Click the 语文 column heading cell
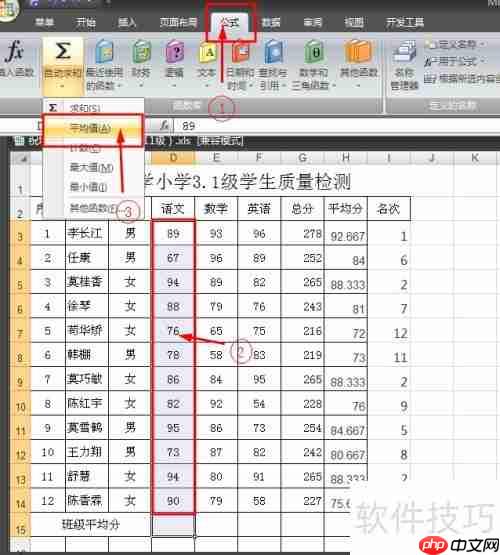Image resolution: width=500 pixels, height=555 pixels. click(173, 209)
